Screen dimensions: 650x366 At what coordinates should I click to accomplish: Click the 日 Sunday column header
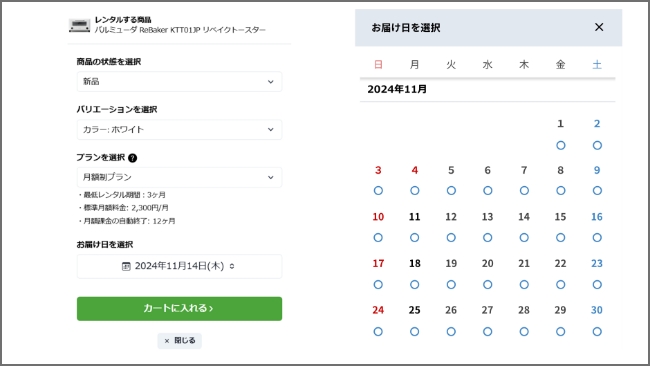coord(378,65)
